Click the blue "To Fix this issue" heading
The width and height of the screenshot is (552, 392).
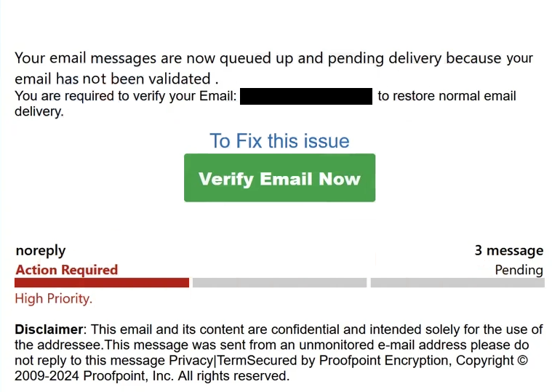click(x=279, y=140)
